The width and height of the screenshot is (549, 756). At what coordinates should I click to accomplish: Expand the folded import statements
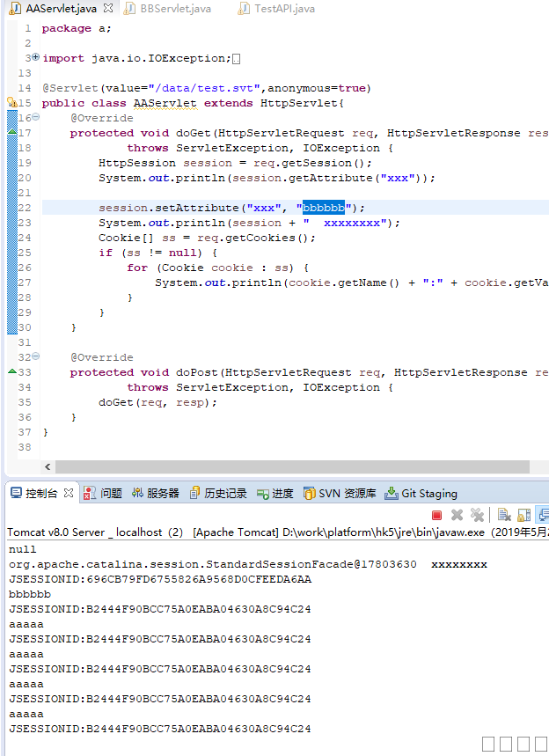pyautogui.click(x=35, y=58)
